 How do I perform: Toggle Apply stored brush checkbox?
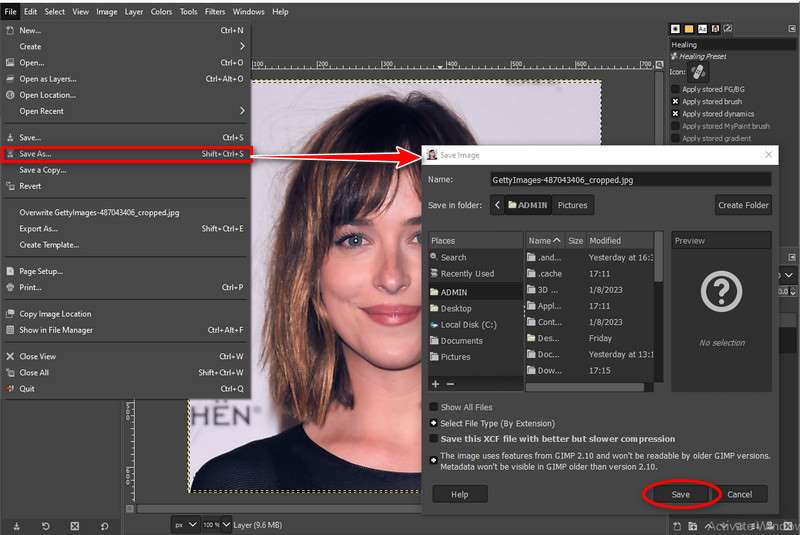point(675,101)
